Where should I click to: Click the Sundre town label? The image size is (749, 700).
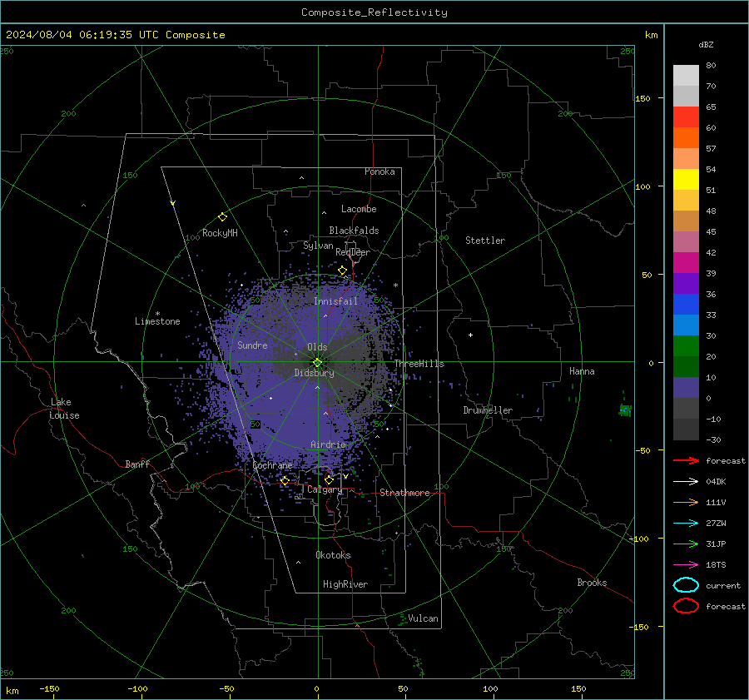tap(252, 345)
